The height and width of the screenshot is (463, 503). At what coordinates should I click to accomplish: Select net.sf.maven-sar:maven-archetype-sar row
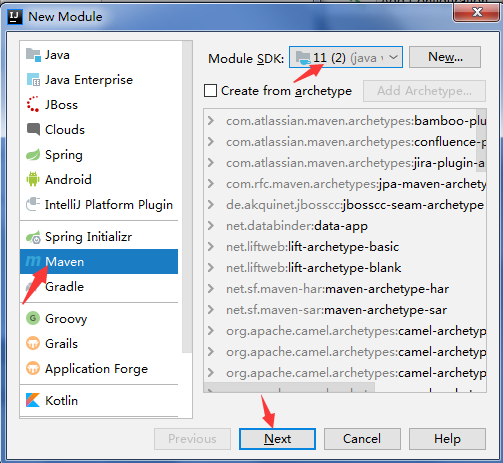click(345, 310)
